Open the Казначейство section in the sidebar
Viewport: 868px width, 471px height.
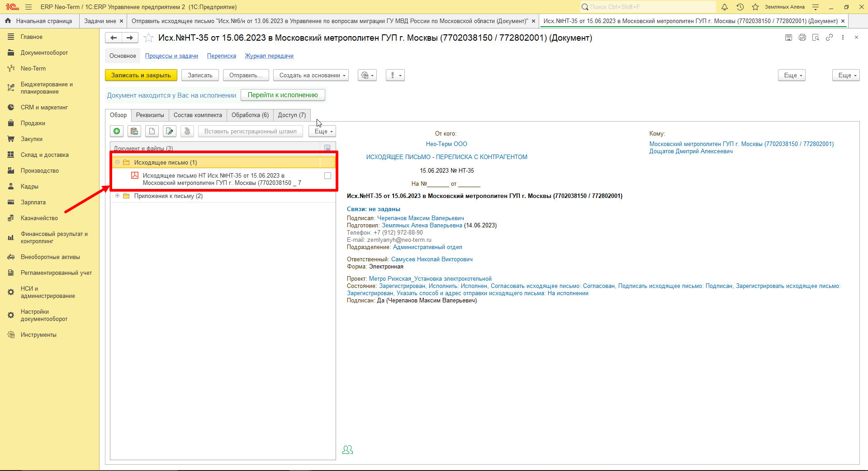[39, 218]
